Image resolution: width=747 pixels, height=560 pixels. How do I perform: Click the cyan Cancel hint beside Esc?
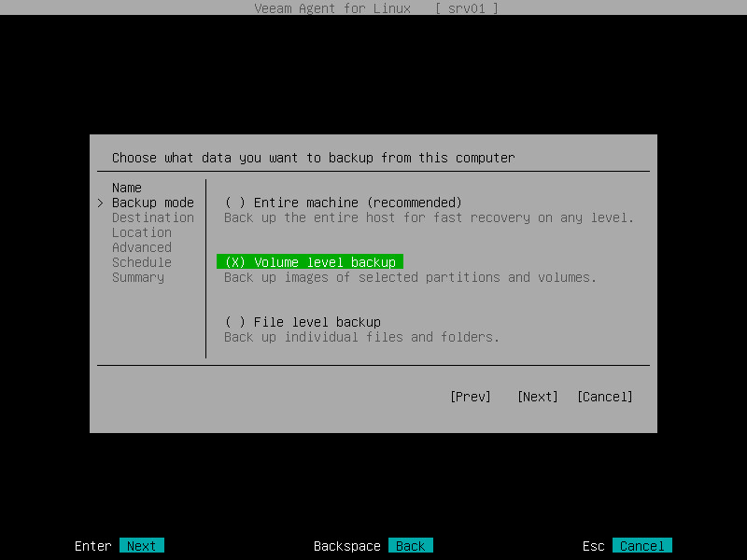[642, 545]
